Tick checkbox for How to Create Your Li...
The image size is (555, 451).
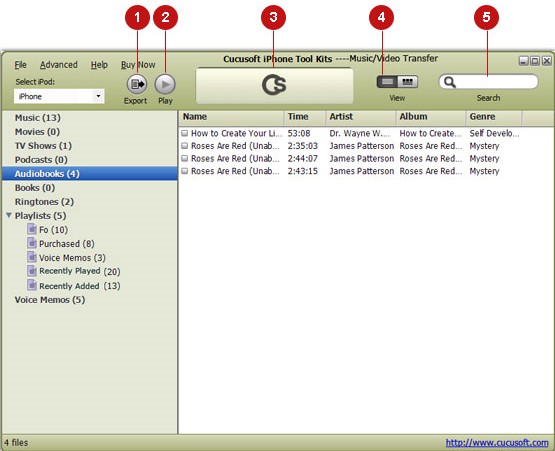click(x=184, y=133)
